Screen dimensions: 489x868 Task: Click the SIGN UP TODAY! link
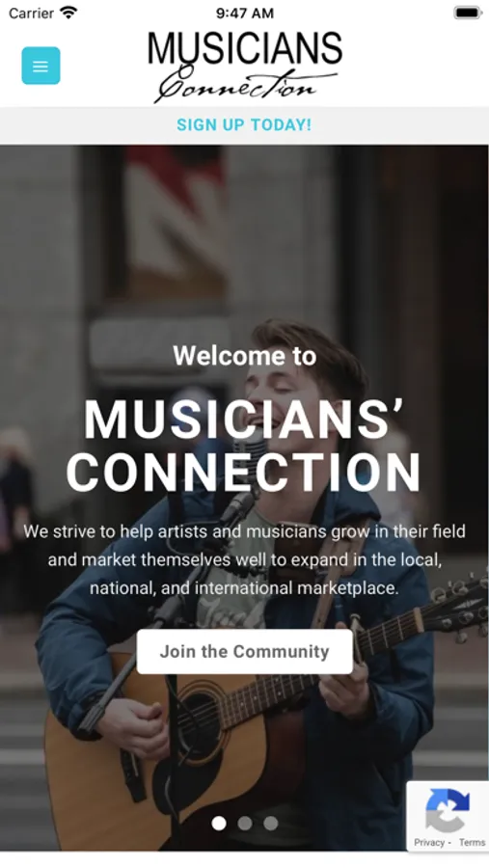[x=244, y=125]
